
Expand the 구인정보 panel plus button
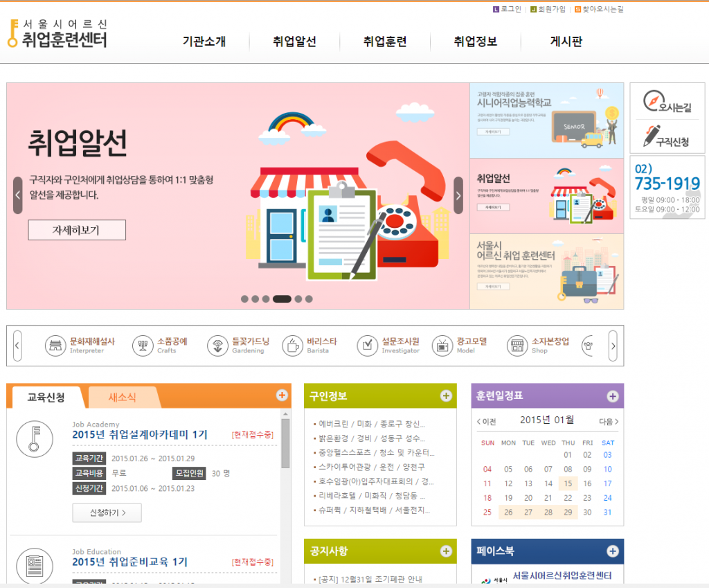coord(446,396)
